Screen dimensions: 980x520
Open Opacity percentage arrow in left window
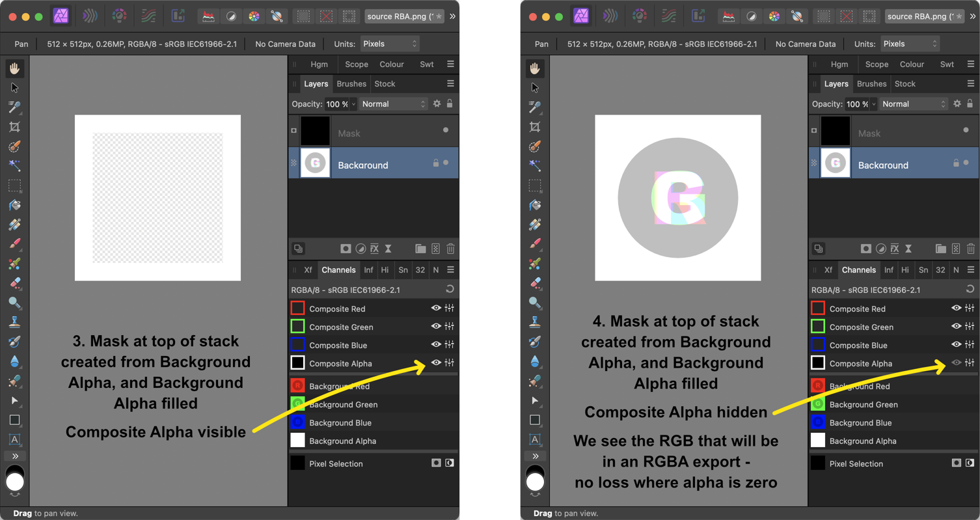353,104
